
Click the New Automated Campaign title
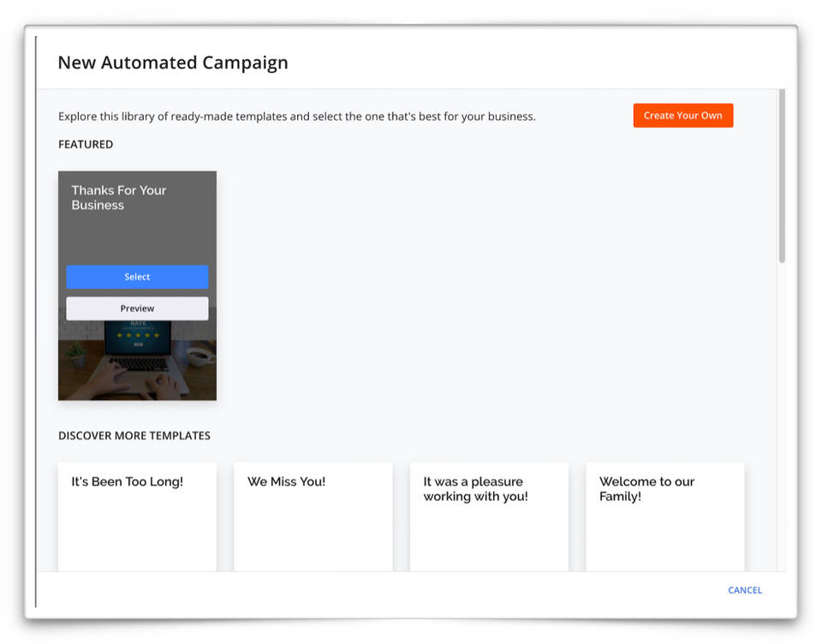pos(172,63)
